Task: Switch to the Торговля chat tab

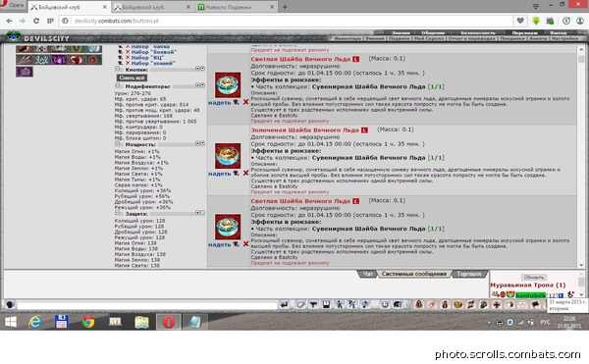Action: pyautogui.click(x=469, y=274)
